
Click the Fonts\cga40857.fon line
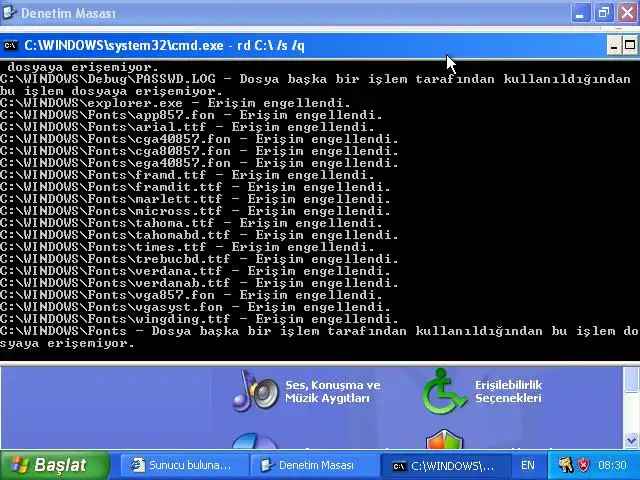(x=199, y=139)
